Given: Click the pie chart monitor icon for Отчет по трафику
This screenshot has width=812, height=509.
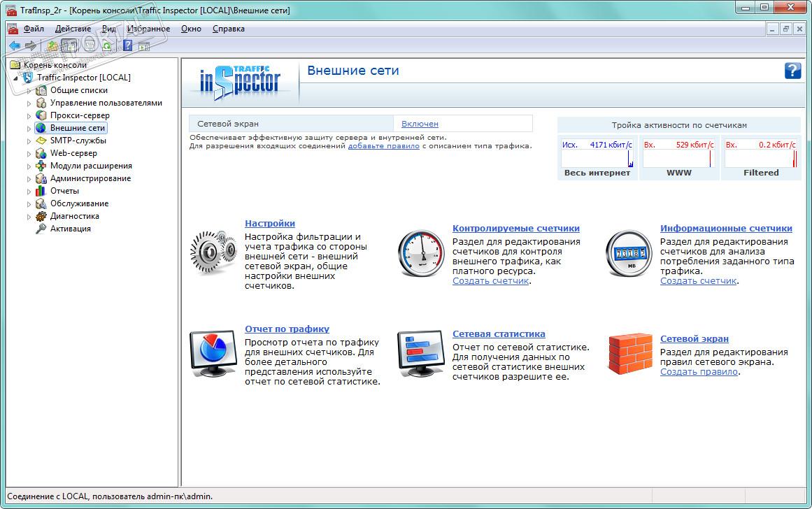Looking at the screenshot, I should [213, 353].
